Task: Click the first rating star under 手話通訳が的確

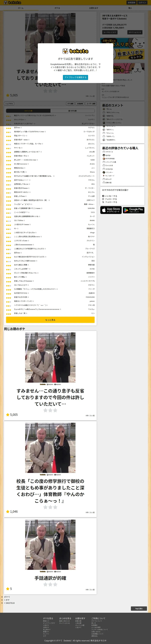Action: point(45,584)
